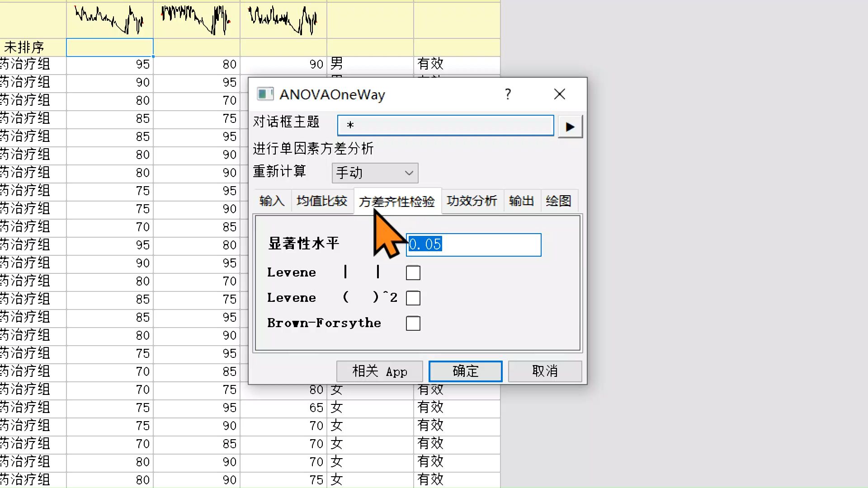Click the help icon on ANOVAOneWay dialog
Screen dimensions: 868x488
[x=508, y=94]
